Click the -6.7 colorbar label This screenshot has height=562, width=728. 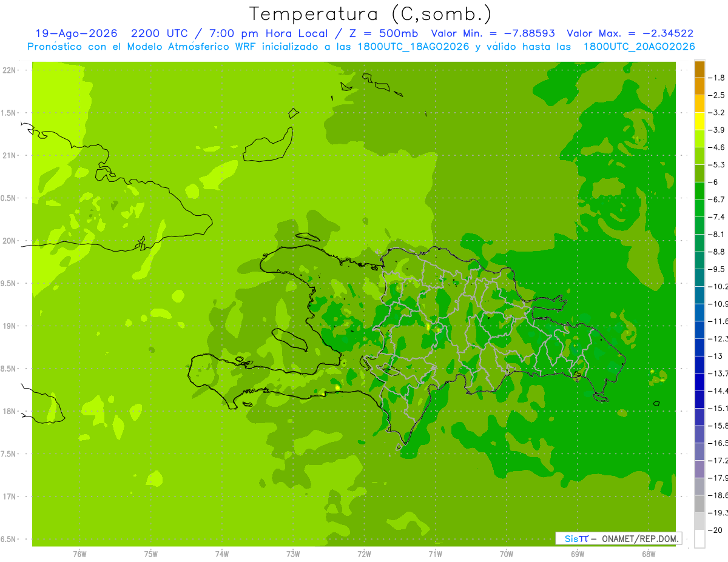click(716, 199)
